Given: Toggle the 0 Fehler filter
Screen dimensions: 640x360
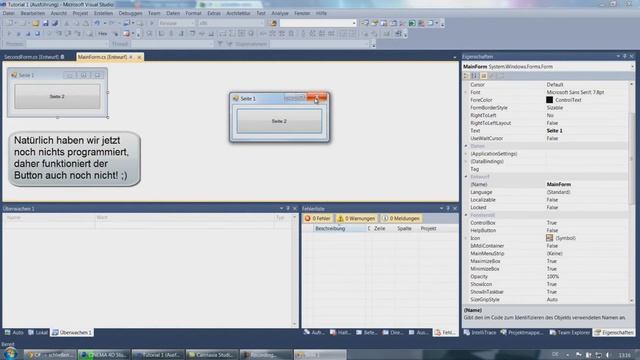Looking at the screenshot, I should pyautogui.click(x=318, y=219).
